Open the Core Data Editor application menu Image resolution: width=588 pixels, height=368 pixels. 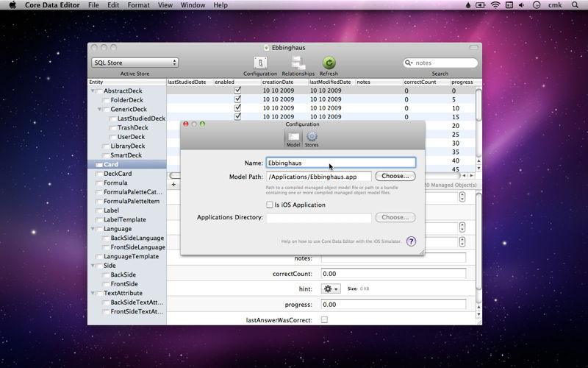pyautogui.click(x=52, y=5)
